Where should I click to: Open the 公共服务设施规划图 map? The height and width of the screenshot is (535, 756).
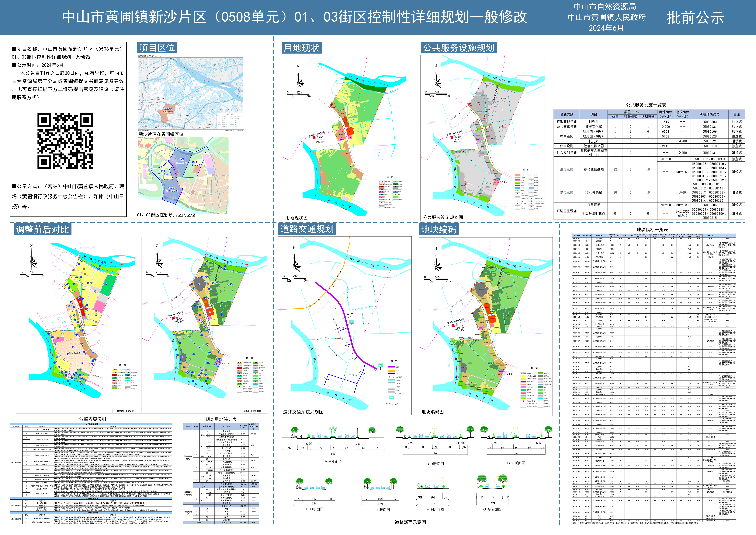coord(482,138)
